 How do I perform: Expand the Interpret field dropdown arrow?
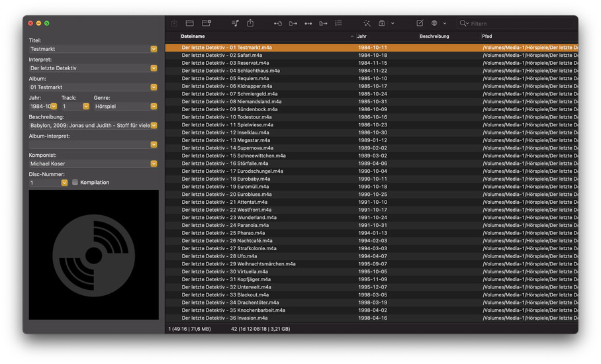pyautogui.click(x=154, y=68)
